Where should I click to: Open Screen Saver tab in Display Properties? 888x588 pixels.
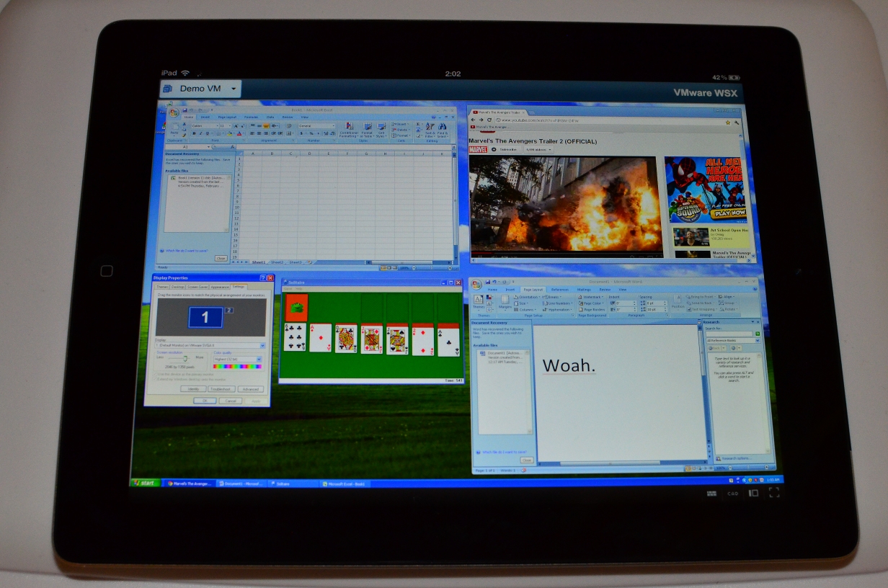[x=197, y=287]
